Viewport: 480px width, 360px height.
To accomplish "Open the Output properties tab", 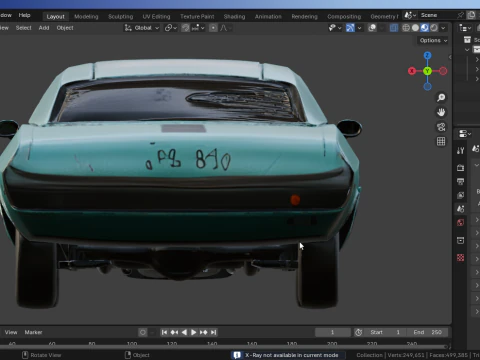I will (461, 181).
